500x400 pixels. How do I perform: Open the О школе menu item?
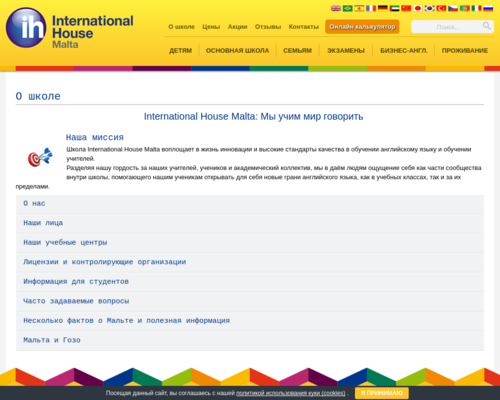click(x=181, y=27)
